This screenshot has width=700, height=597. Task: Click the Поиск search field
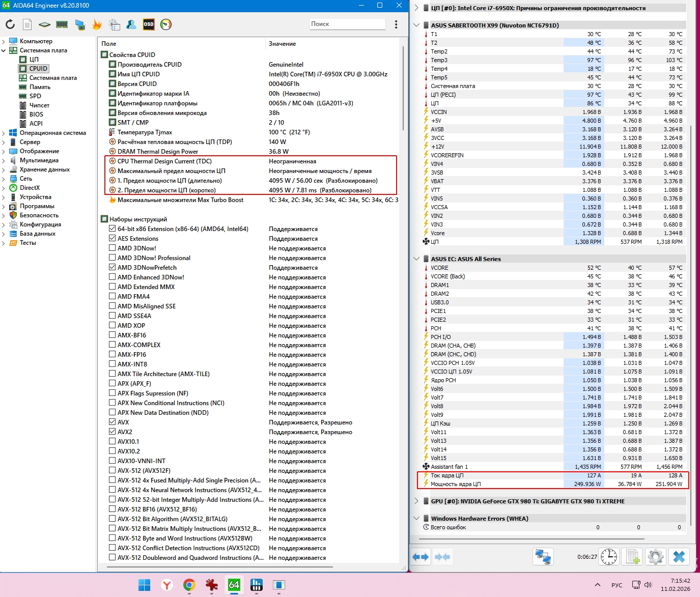click(348, 24)
